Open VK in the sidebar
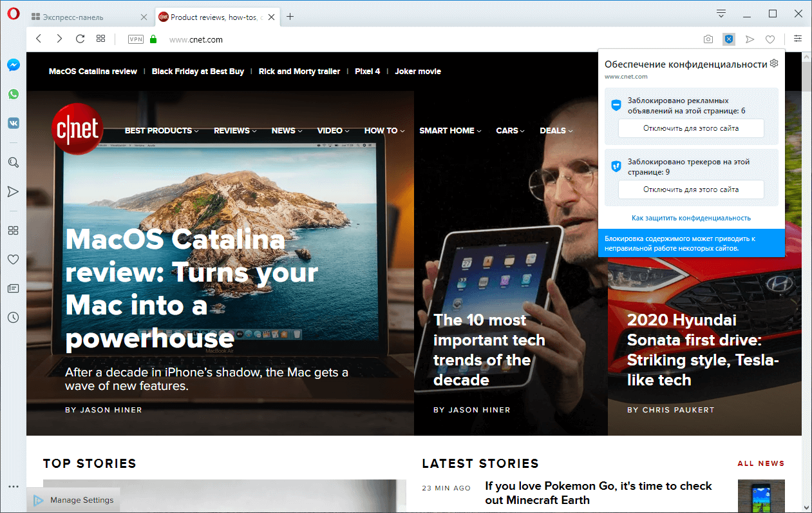Viewport: 812px width, 513px height. tap(13, 123)
